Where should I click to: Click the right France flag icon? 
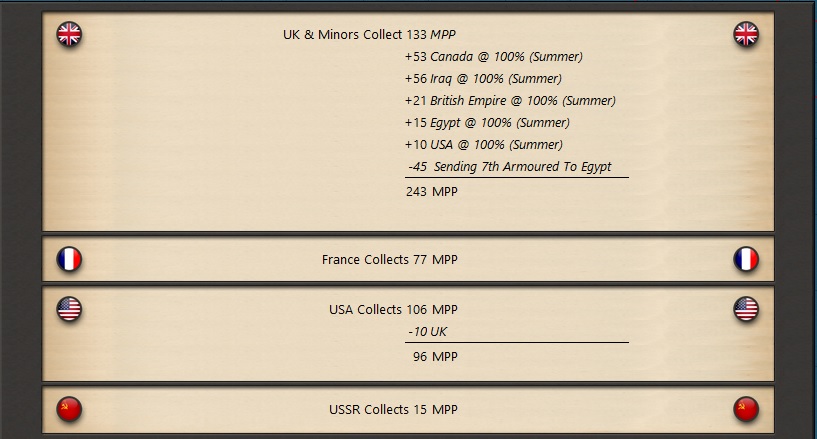coord(746,259)
